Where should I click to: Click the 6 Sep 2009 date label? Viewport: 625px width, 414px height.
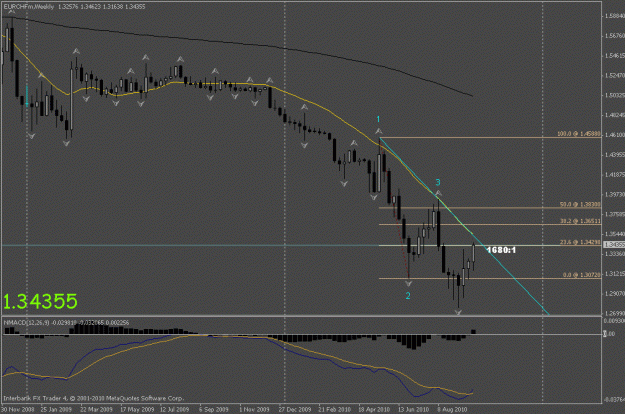214,409
